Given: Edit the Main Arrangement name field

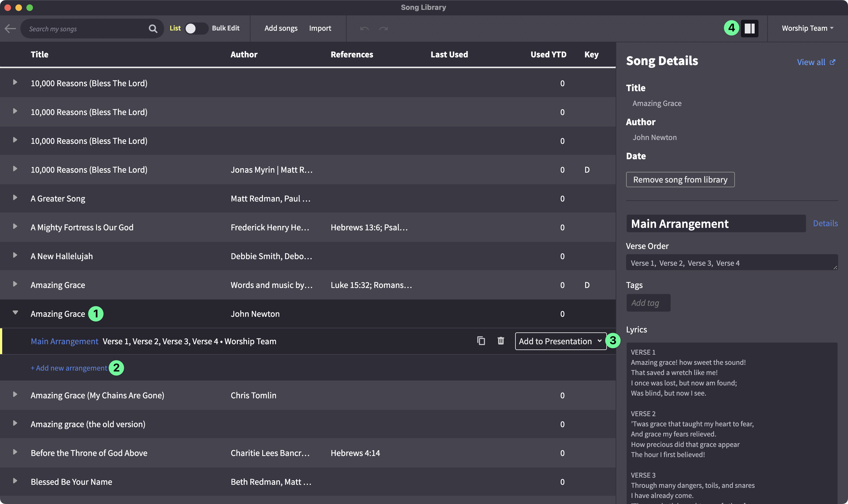Looking at the screenshot, I should pos(716,223).
